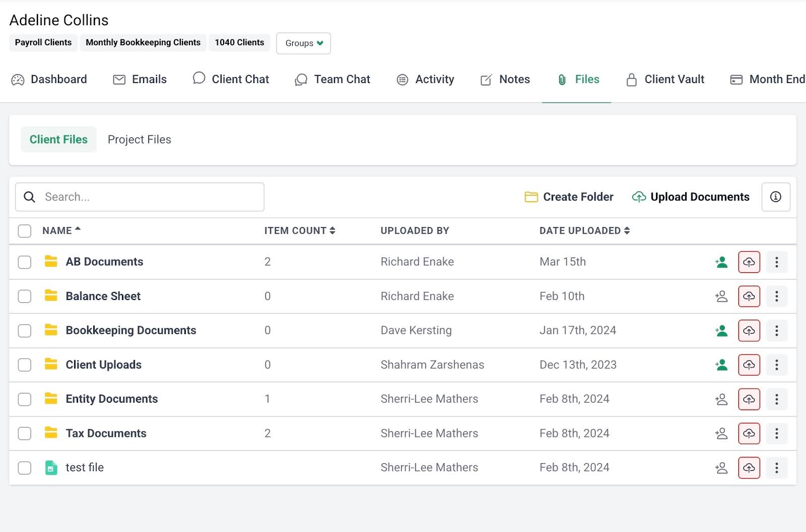Toggle the Item Count sort arrows

coord(332,231)
